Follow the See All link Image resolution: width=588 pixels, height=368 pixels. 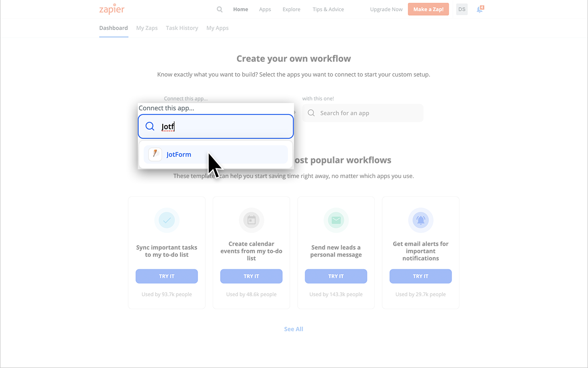(x=294, y=329)
